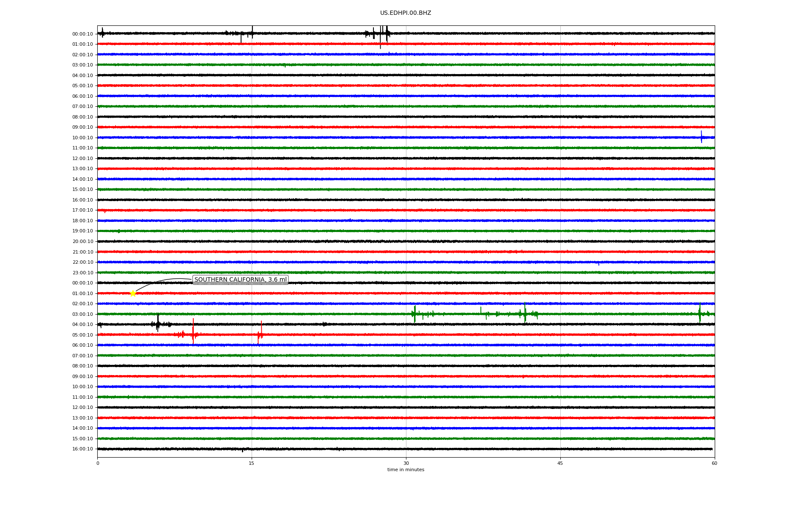The height and width of the screenshot is (508, 812).
Task: Click the 60 minute x-axis tick label
Action: pos(714,463)
